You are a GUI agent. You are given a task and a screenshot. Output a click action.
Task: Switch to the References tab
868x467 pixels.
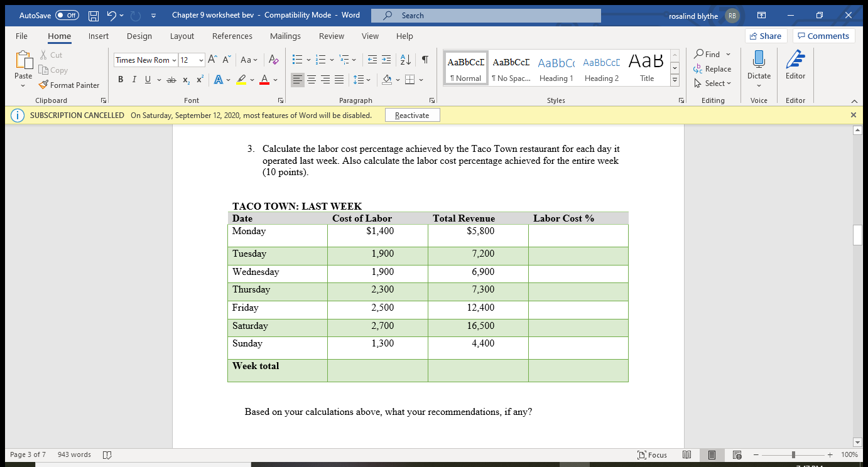[232, 36]
